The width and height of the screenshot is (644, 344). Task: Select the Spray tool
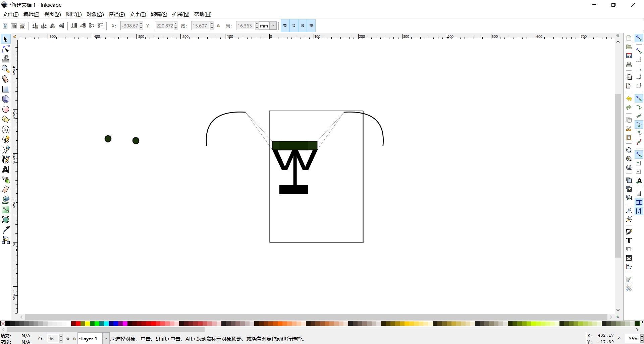[x=5, y=180]
